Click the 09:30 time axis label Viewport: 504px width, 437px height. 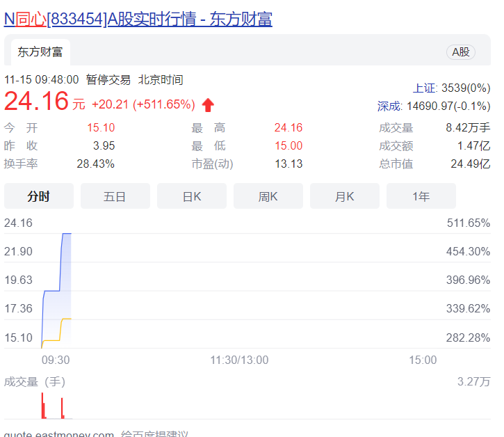click(55, 360)
